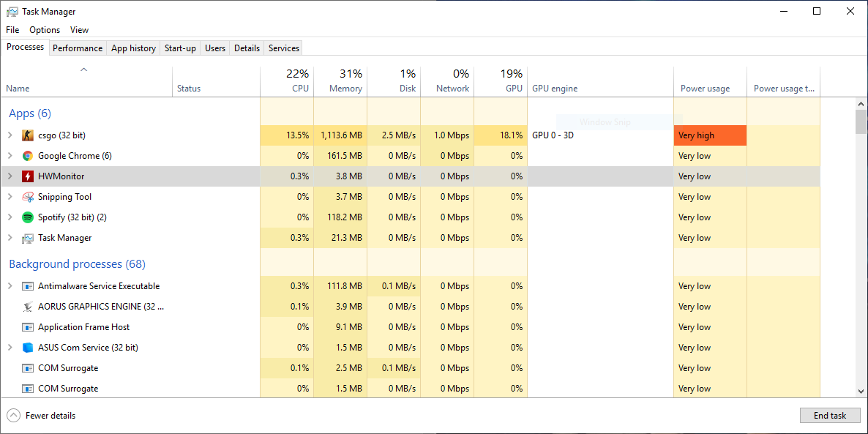Switch to the Performance tab
The image size is (868, 434).
[78, 48]
